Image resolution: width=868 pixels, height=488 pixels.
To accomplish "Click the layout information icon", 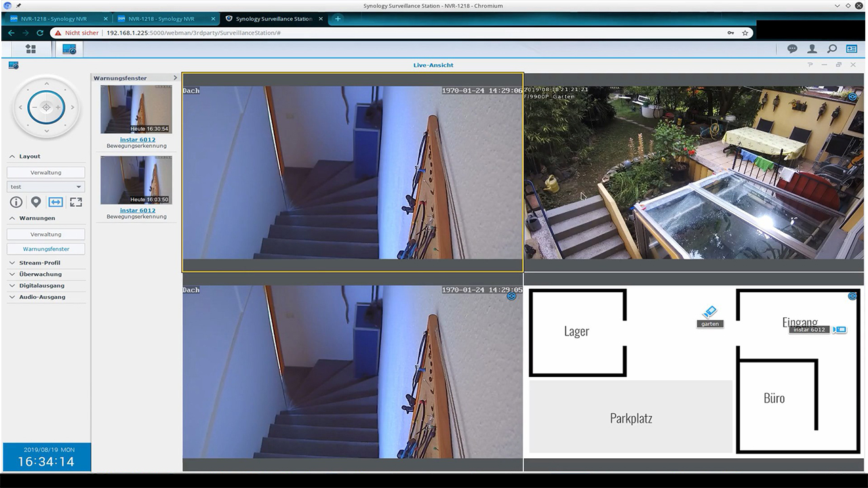I will 16,202.
